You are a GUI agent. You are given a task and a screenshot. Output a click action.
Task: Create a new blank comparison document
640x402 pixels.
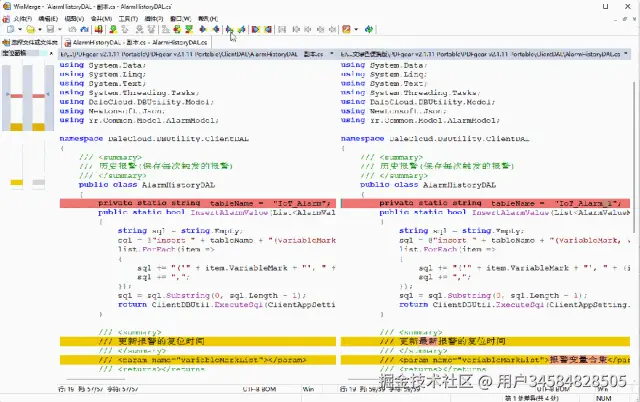point(11,29)
